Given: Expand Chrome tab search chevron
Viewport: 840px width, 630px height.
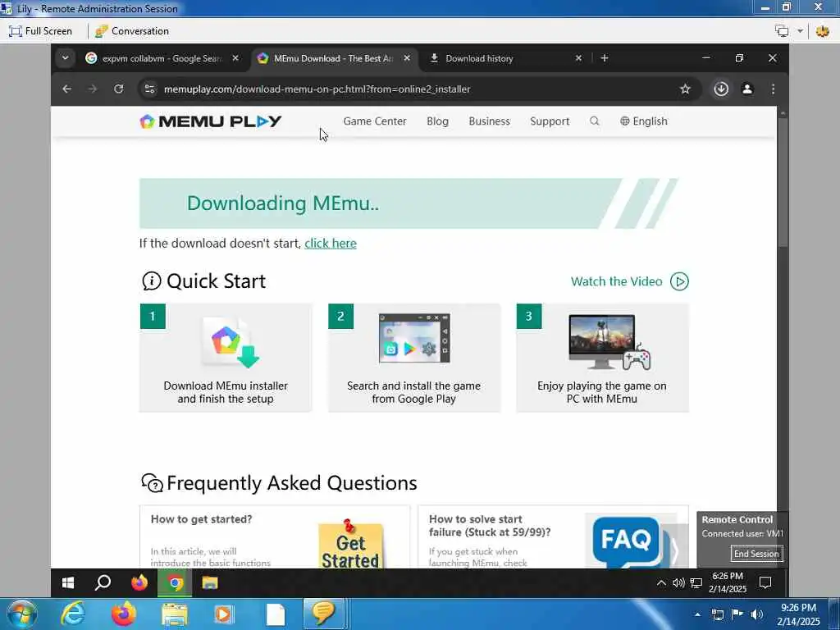Looking at the screenshot, I should 65,58.
